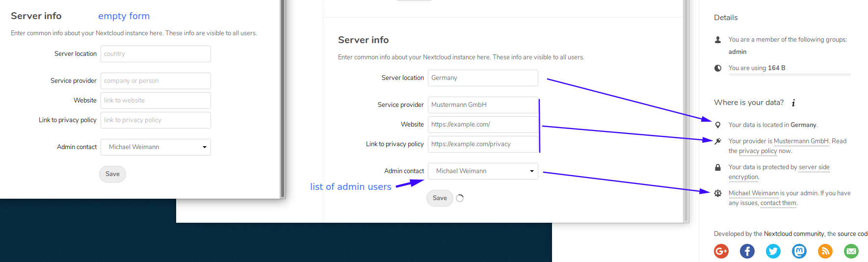Click the info icon beside 'Where is your data?'
The height and width of the screenshot is (262, 868).
click(793, 103)
